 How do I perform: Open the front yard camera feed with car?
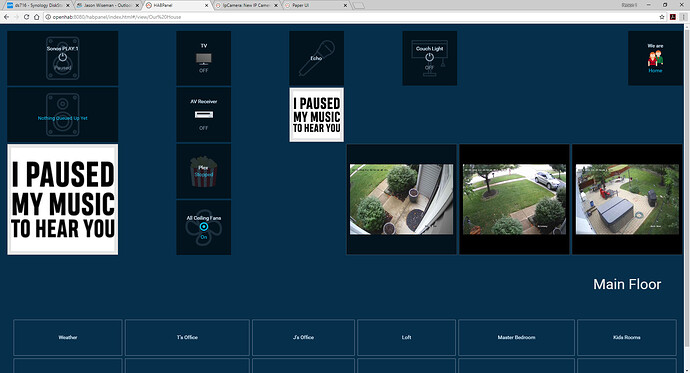(x=514, y=199)
